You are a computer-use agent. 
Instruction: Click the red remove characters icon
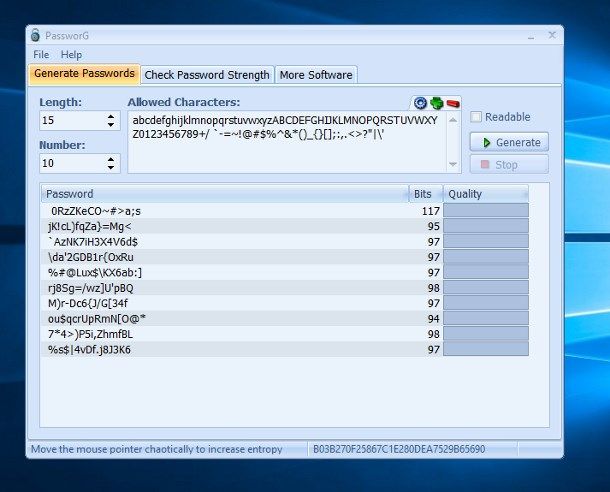tap(453, 103)
